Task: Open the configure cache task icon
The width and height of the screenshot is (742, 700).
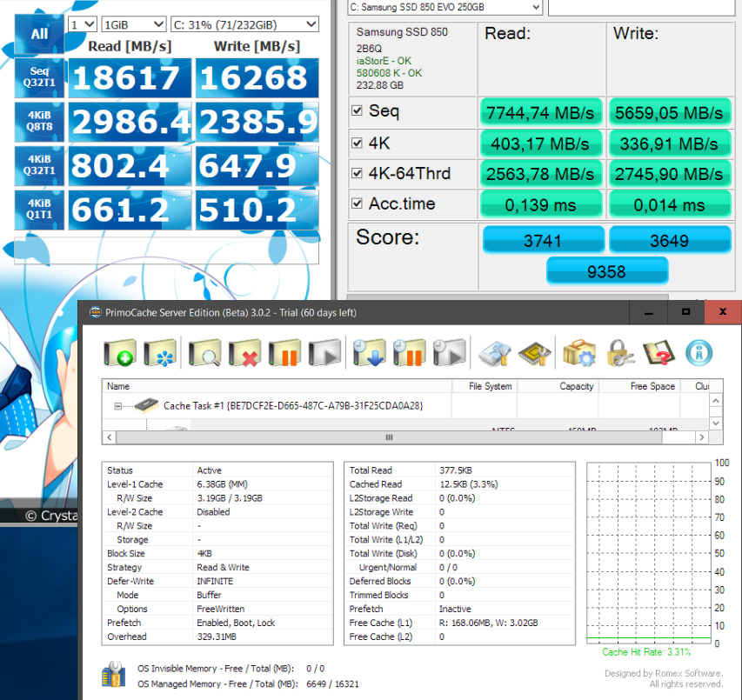Action: [x=160, y=353]
